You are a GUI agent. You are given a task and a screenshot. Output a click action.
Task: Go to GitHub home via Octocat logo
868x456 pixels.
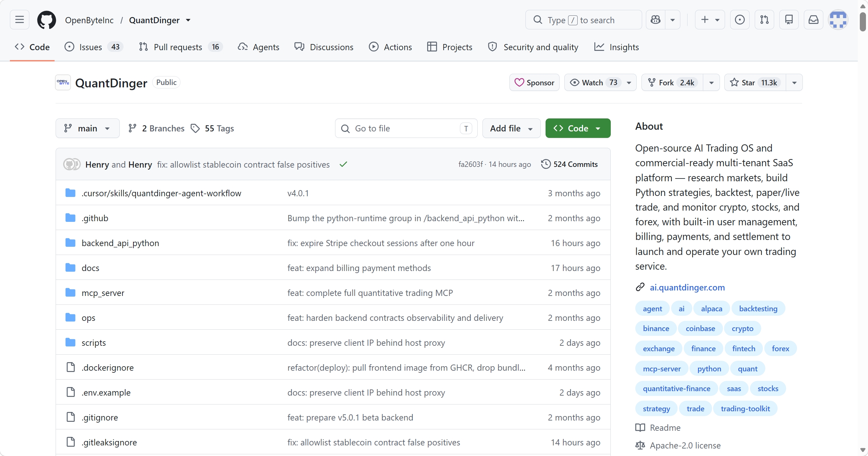pyautogui.click(x=46, y=20)
